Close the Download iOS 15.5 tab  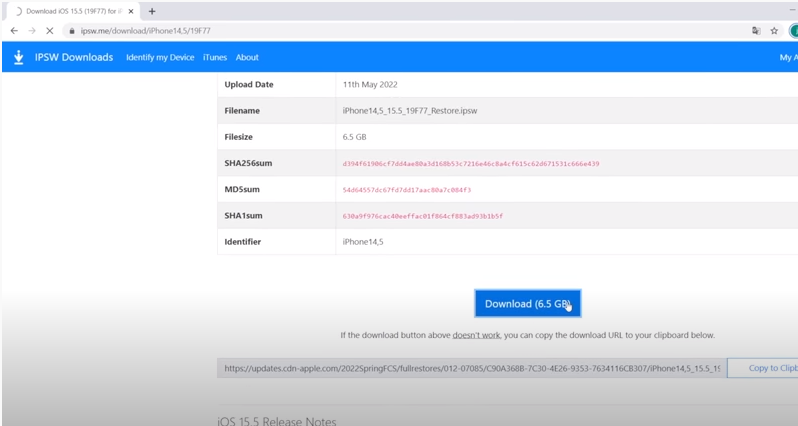131,11
